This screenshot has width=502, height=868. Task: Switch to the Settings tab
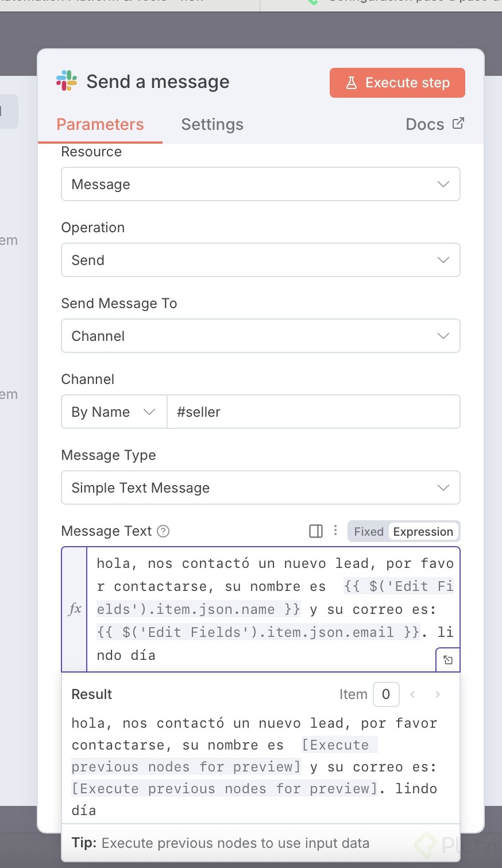[212, 124]
